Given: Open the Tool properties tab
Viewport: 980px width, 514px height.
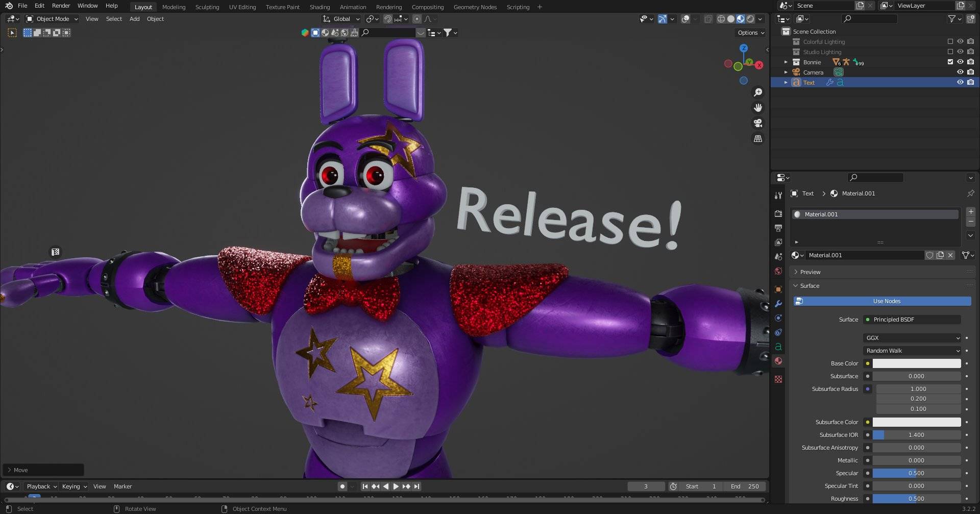Looking at the screenshot, I should pos(778,195).
